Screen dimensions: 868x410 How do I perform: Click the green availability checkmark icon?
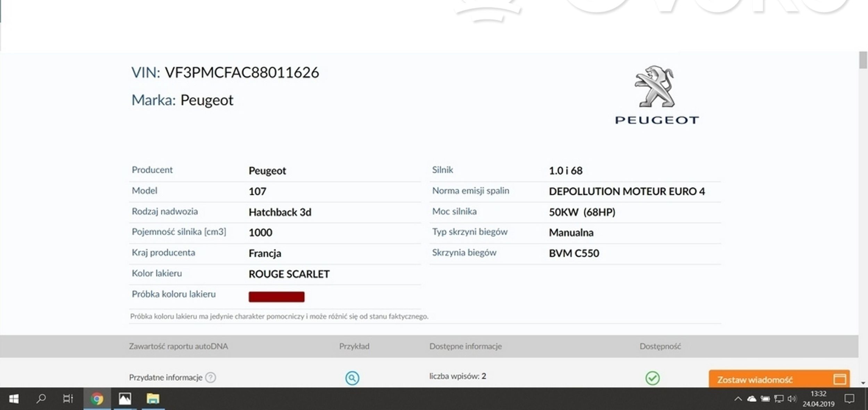pyautogui.click(x=652, y=378)
